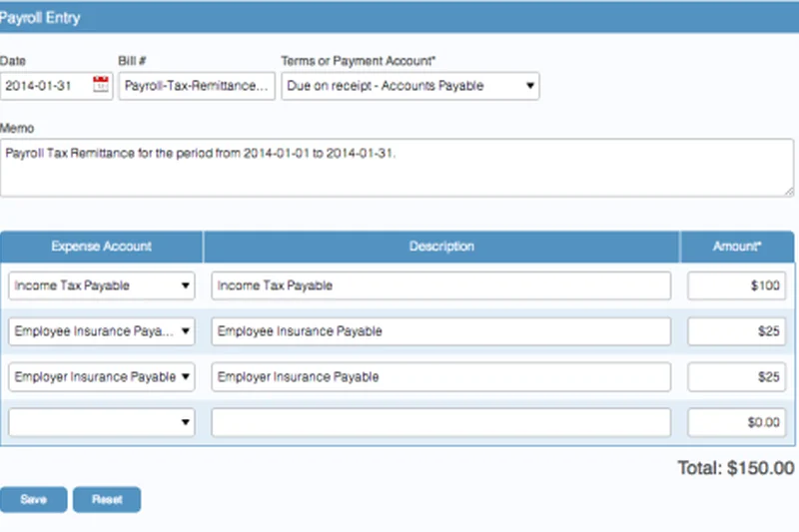The width and height of the screenshot is (799, 532).
Task: Click the $0.00 amount field
Action: 736,423
